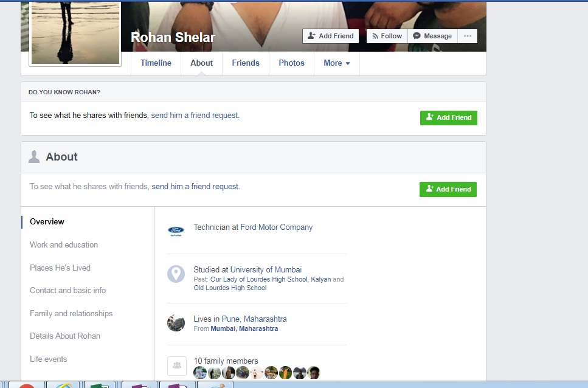Select the About tab
Image resolution: width=588 pixels, height=388 pixels.
pos(201,63)
